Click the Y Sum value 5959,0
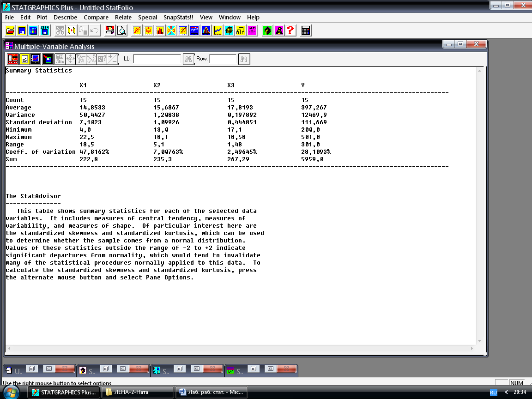 [x=312, y=159]
